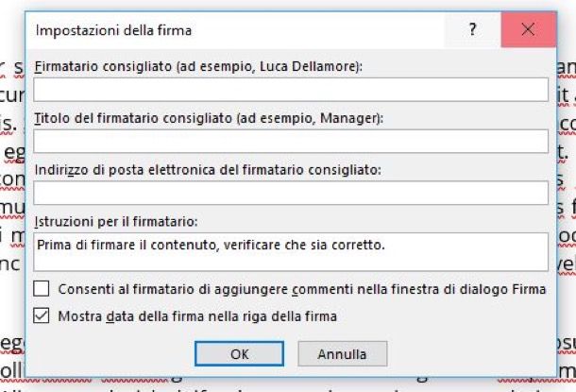Image resolution: width=576 pixels, height=392 pixels.
Task: Click the empty second line of Istruzioni box
Action: [x=291, y=262]
